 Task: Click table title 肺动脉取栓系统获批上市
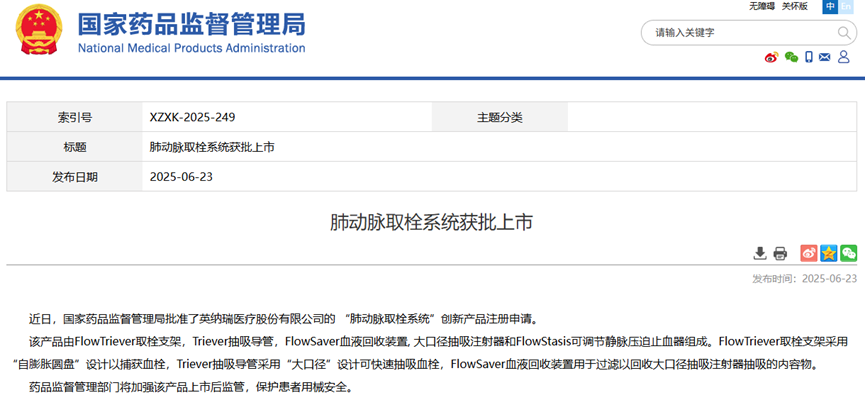pyautogui.click(x=212, y=147)
